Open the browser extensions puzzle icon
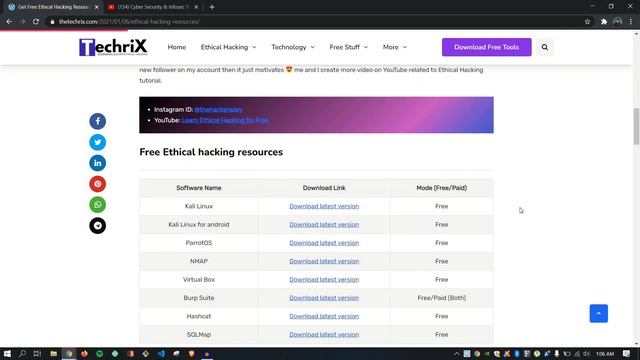Viewport: 640px width, 360px height. pyautogui.click(x=604, y=22)
